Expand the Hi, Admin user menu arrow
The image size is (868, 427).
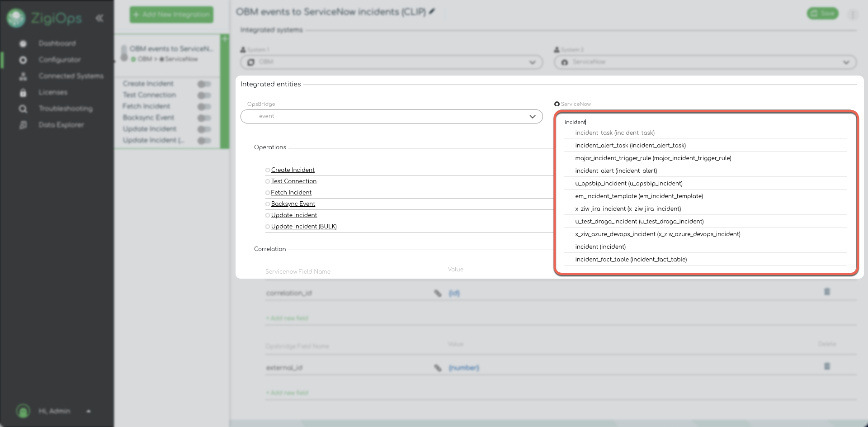pos(89,411)
